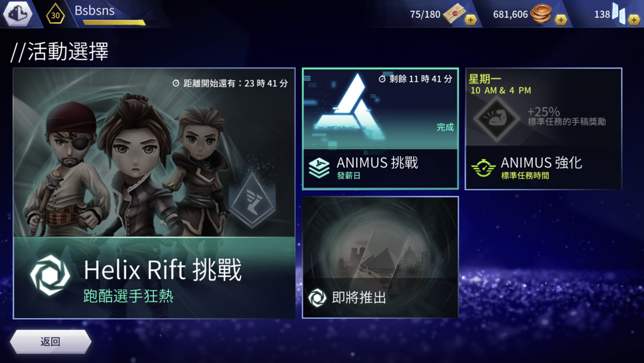Tap the Helix Rift swirl icon
This screenshot has width=644, height=363.
pos(50,275)
